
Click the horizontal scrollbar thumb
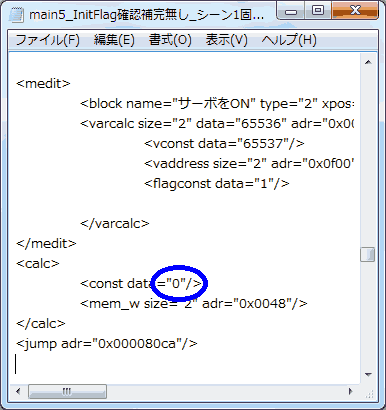pyautogui.click(x=67, y=391)
